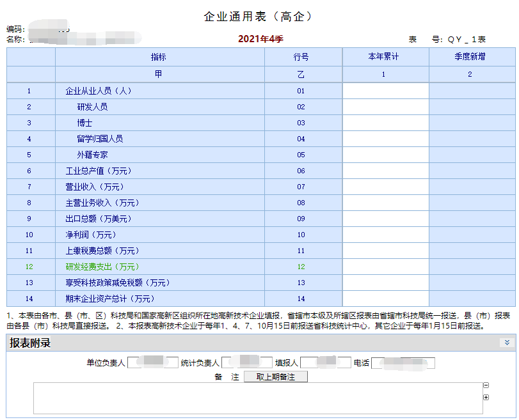Click the 主营业务收入（万元） label
This screenshot has height=420, width=519.
(102, 203)
